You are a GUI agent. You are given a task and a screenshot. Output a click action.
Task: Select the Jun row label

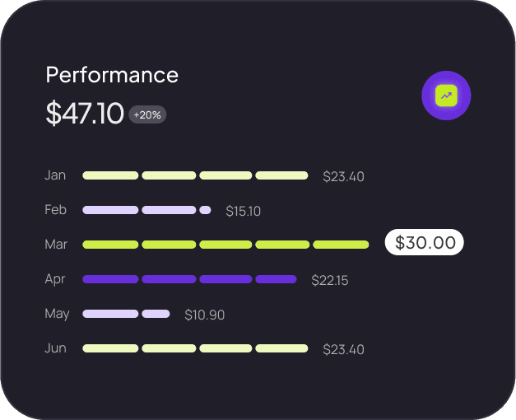pyautogui.click(x=55, y=348)
